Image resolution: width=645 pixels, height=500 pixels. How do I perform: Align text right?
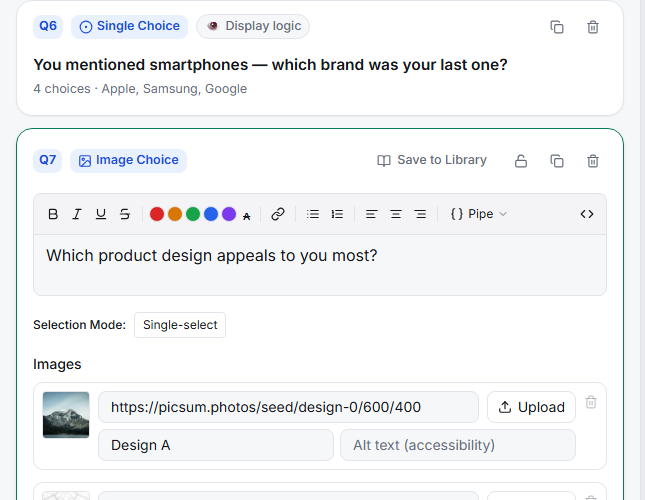pyautogui.click(x=420, y=214)
